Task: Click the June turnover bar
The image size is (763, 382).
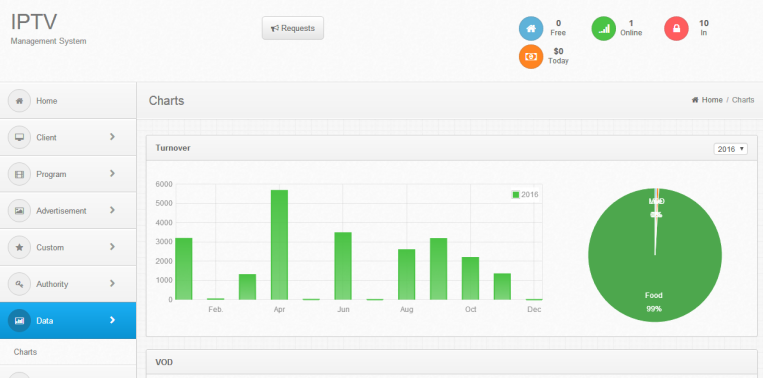Action: tap(343, 266)
